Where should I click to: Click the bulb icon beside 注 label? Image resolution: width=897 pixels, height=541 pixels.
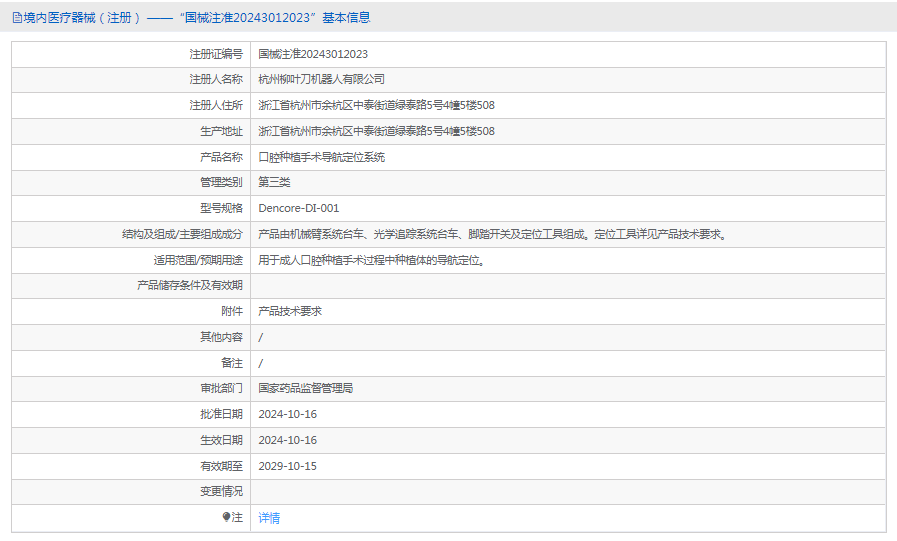[x=226, y=517]
